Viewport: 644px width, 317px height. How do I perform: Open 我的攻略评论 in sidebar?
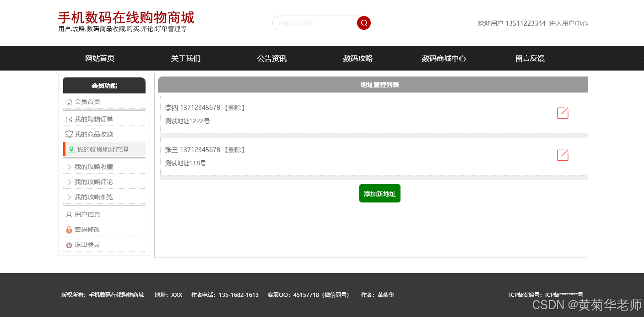94,182
